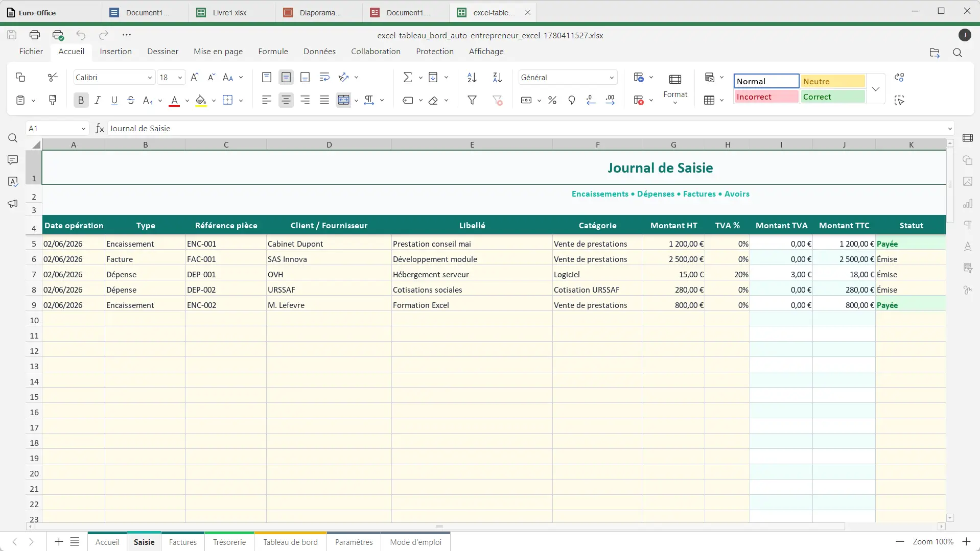Click the Sort descending icon
980x551 pixels.
click(x=498, y=77)
